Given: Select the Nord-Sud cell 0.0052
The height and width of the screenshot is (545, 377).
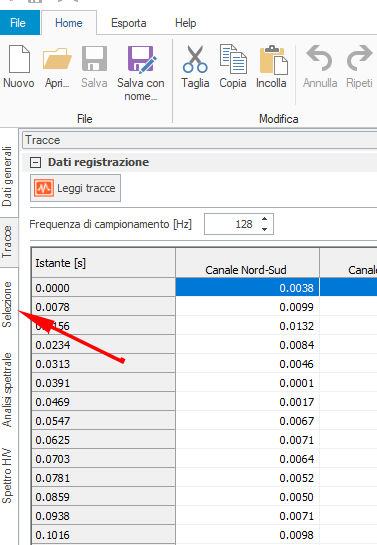Looking at the screenshot, I should [x=247, y=478].
